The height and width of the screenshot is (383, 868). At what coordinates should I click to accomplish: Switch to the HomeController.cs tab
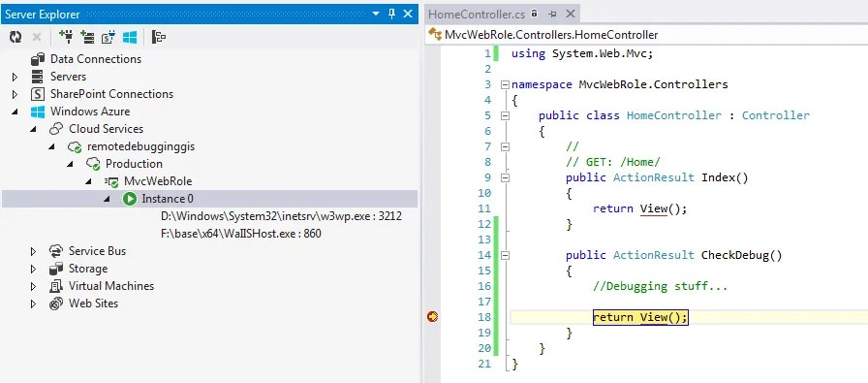[477, 14]
